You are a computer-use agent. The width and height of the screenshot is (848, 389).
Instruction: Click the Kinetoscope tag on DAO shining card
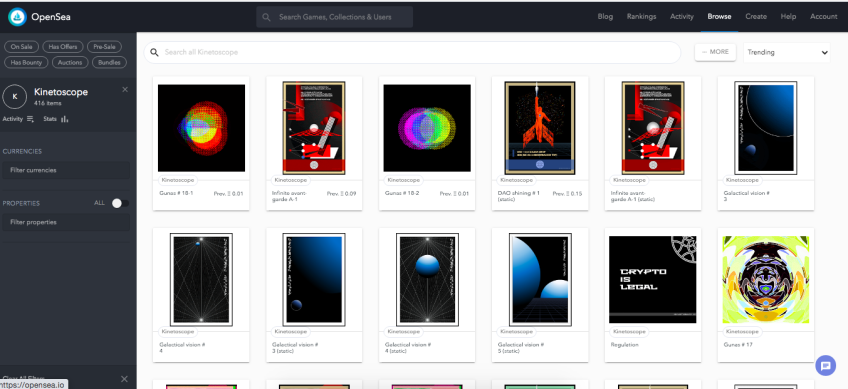pyautogui.click(x=516, y=180)
